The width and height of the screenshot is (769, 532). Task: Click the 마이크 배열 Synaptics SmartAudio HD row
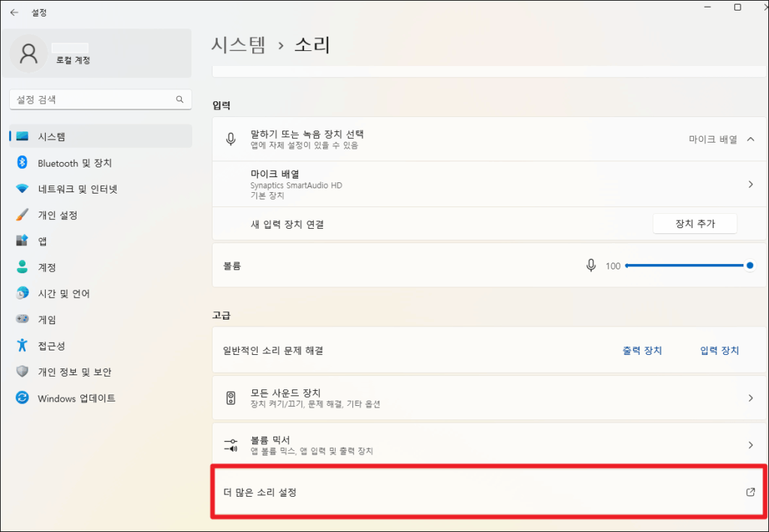click(489, 184)
